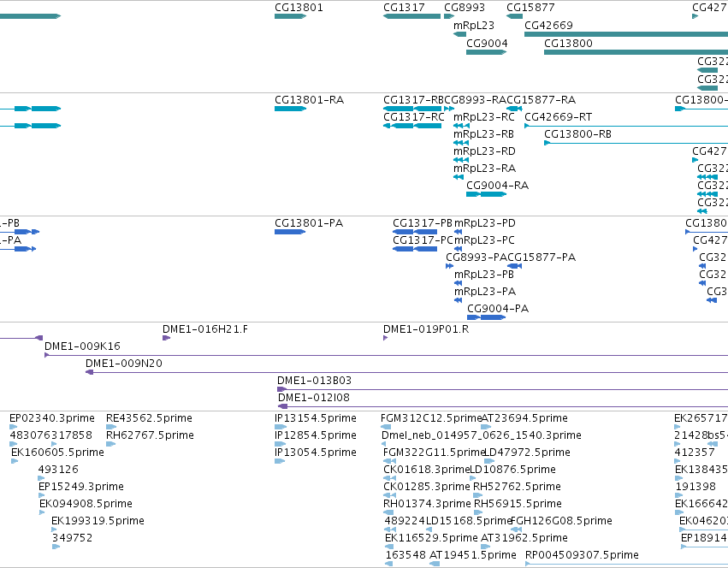Select the DME1-012I08 clone label
The height and width of the screenshot is (568, 728).
pos(314,398)
